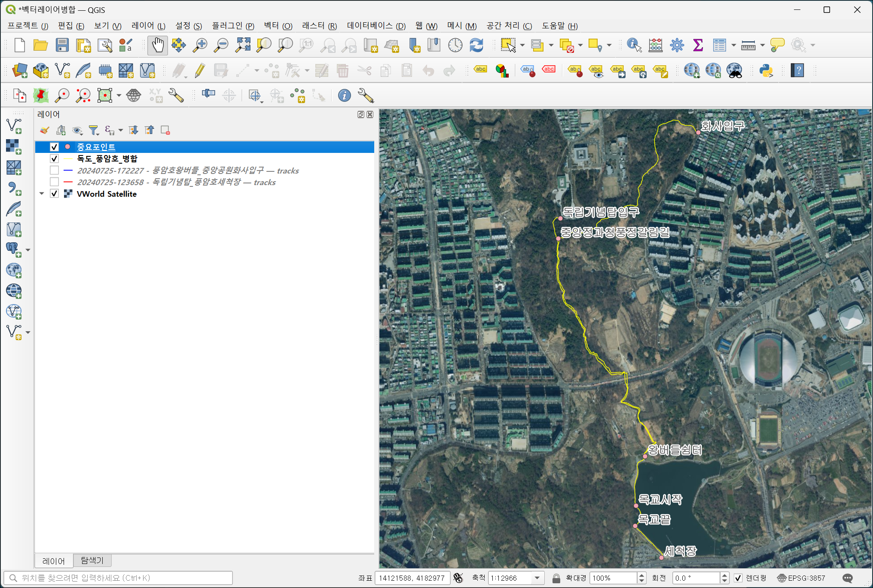Enable the 20240725-172227 tracks layer
Viewport: 873px width, 588px height.
(54, 171)
